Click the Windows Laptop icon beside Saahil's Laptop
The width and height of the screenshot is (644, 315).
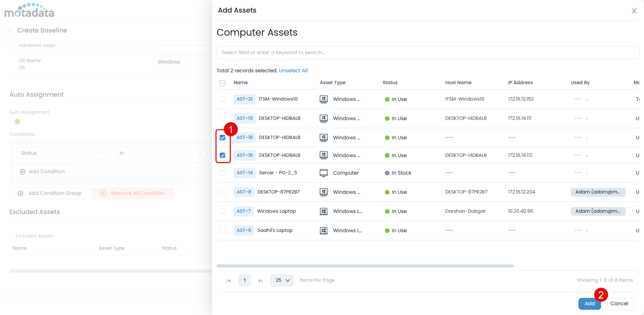click(x=324, y=230)
